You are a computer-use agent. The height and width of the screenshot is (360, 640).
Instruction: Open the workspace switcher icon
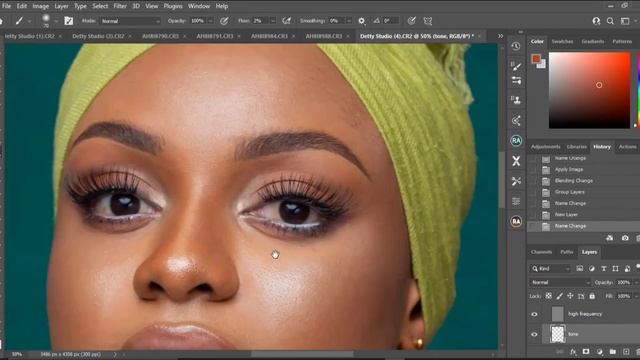click(625, 21)
